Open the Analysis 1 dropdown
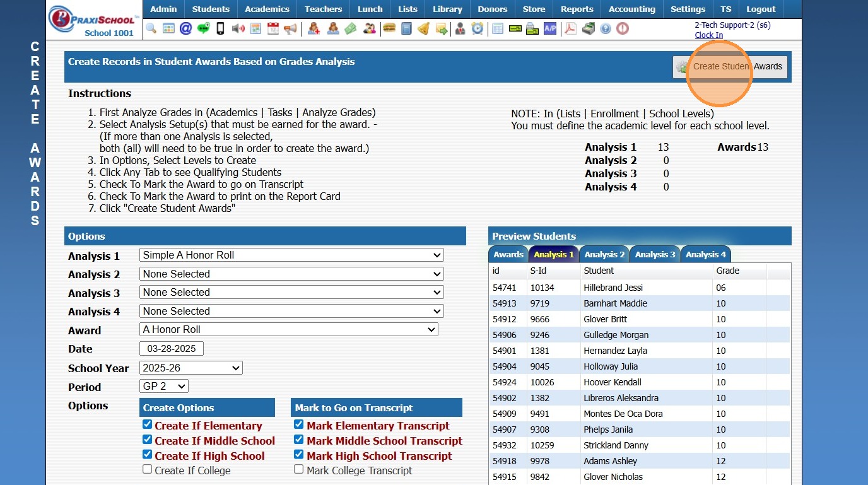 pyautogui.click(x=291, y=255)
